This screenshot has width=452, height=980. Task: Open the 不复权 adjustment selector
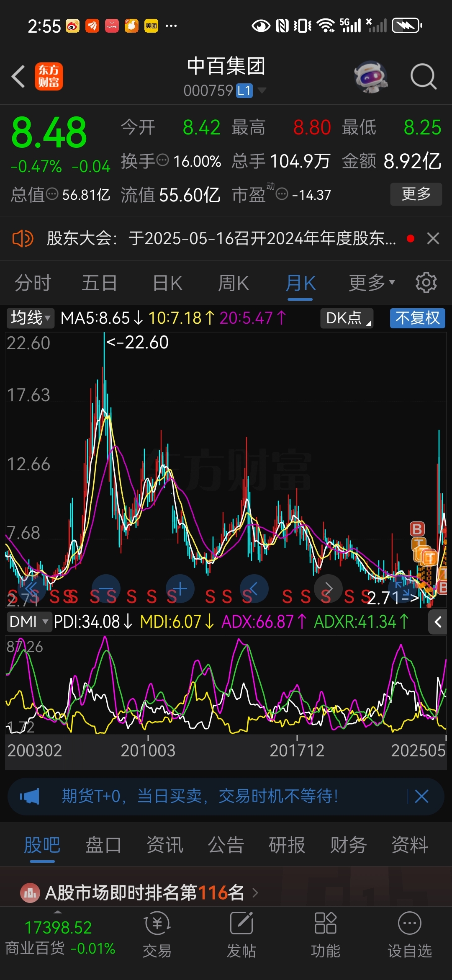[417, 318]
